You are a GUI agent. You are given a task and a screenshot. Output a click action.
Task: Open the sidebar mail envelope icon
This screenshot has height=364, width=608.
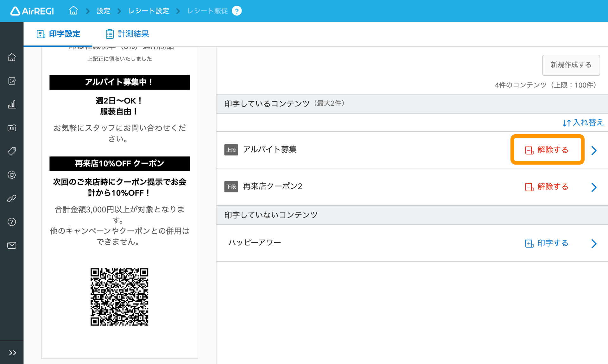(12, 245)
